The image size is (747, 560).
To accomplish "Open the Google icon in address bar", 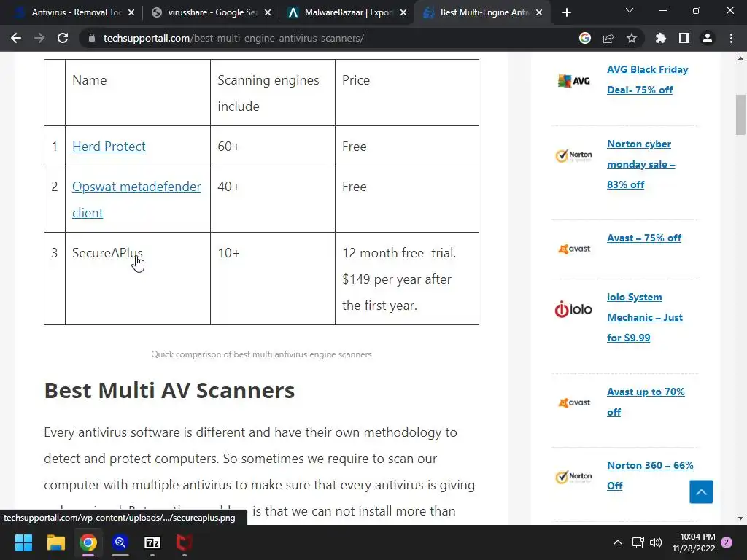I will point(584,38).
